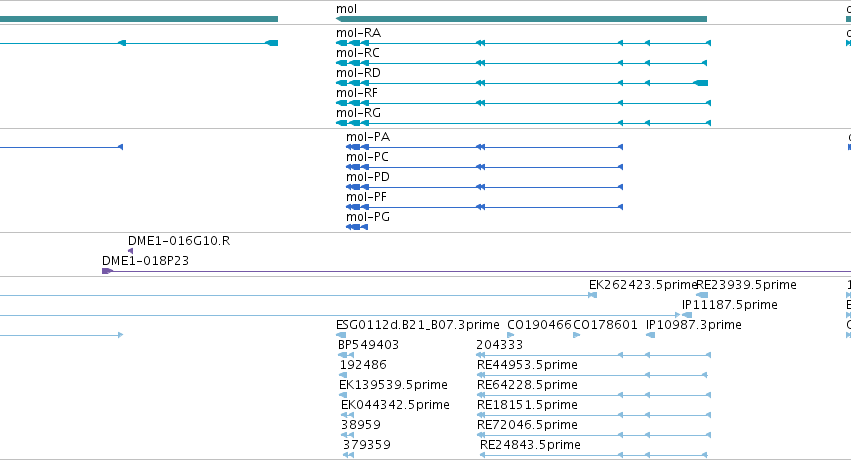This screenshot has height=460, width=851.
Task: Select 38959 EST label
Action: point(361,426)
